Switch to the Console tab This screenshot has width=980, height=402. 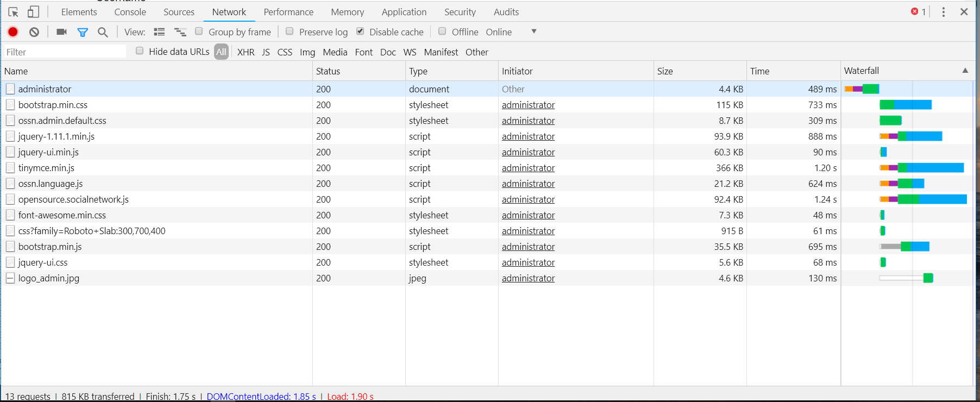[130, 12]
